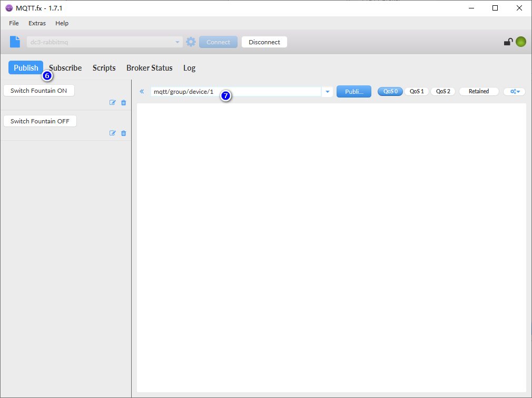Image resolution: width=532 pixels, height=398 pixels.
Task: Switch to the Subscribe tab
Action: (x=66, y=68)
